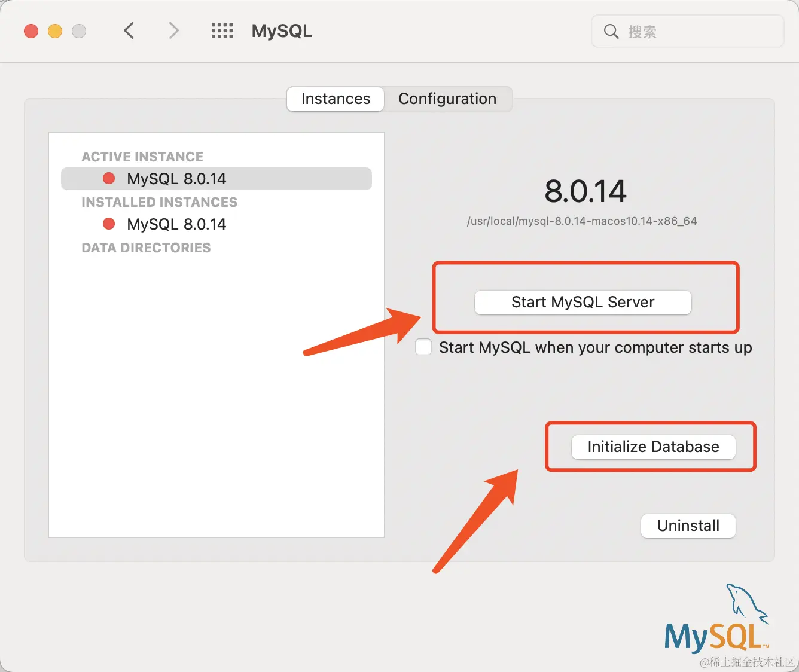Click the /usr/local/mysql-8.0.14 install path
799x672 pixels.
point(582,221)
